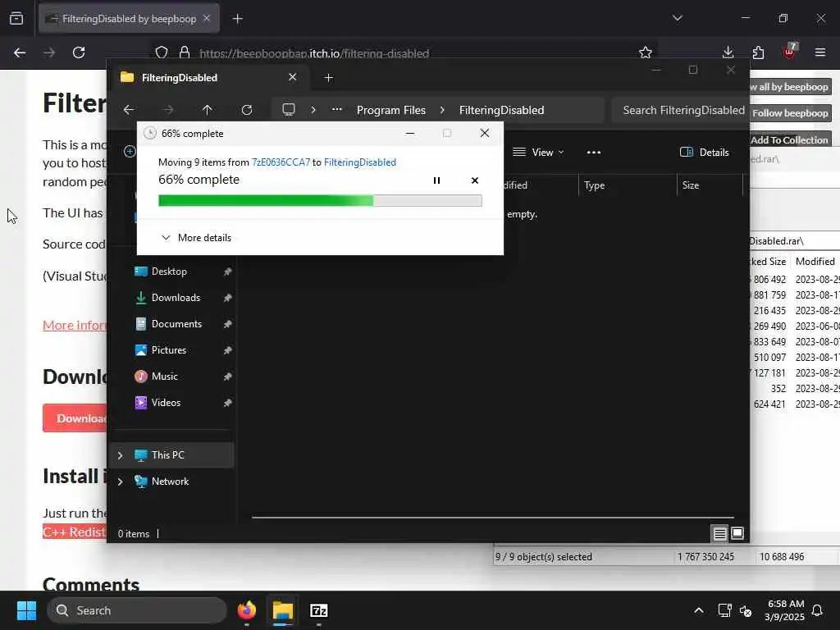Click New item plus icon in Explorer
The image size is (840, 630).
(x=130, y=152)
